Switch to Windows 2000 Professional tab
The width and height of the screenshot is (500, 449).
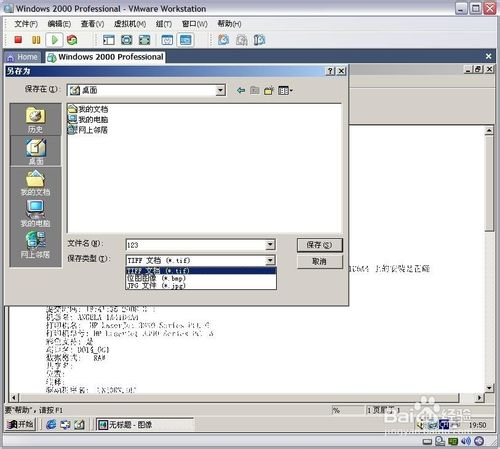click(106, 57)
